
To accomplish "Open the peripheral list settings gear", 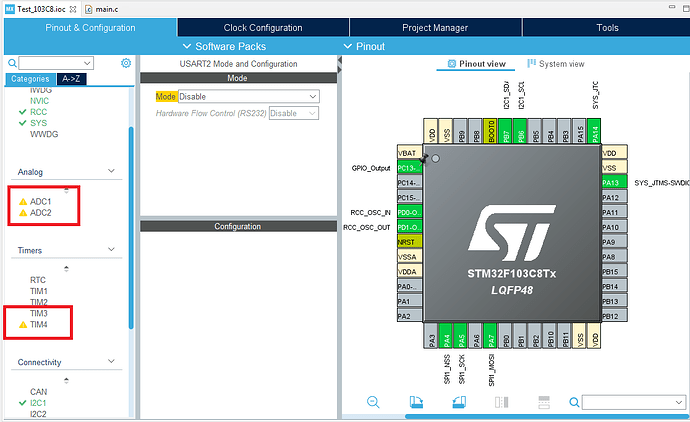I will tap(126, 63).
